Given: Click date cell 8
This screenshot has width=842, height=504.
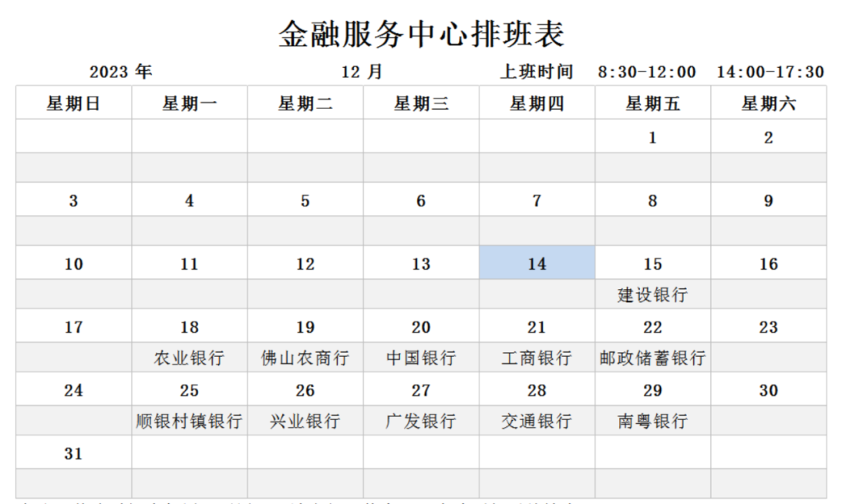Looking at the screenshot, I should (653, 199).
